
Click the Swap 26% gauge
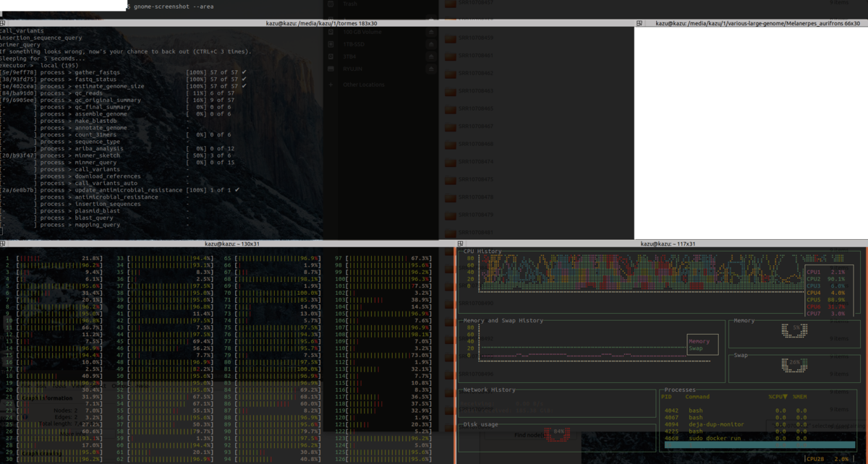(796, 366)
